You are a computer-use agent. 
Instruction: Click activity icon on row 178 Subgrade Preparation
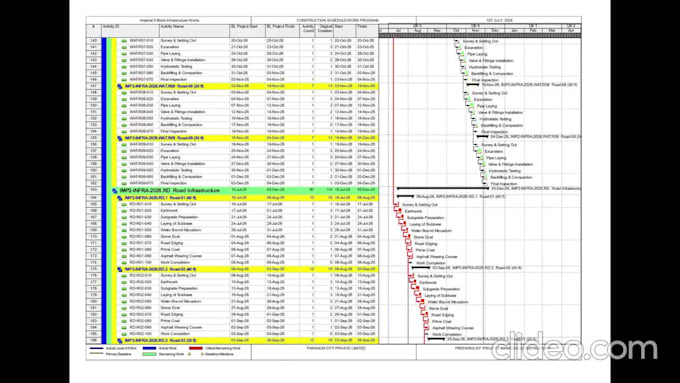124,288
